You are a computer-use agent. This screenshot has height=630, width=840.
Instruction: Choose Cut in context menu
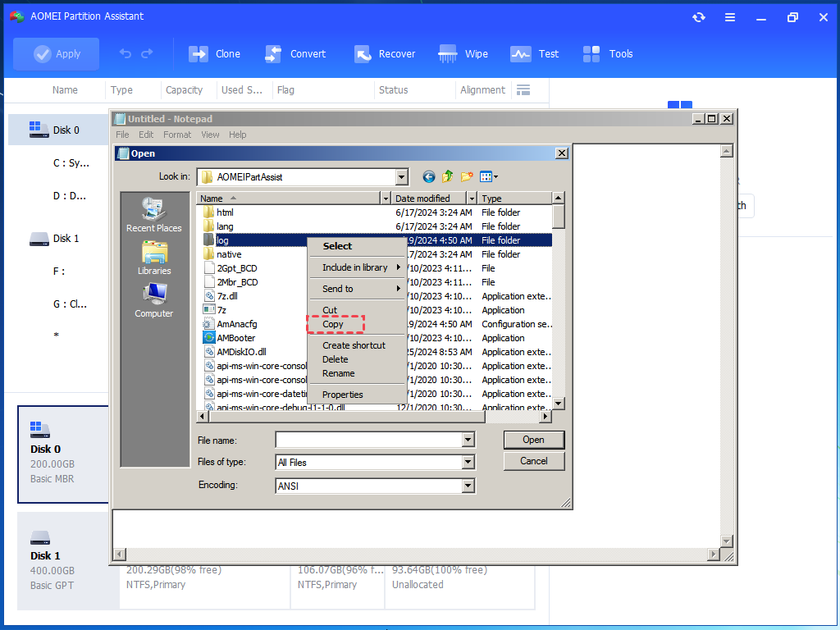coord(358,310)
